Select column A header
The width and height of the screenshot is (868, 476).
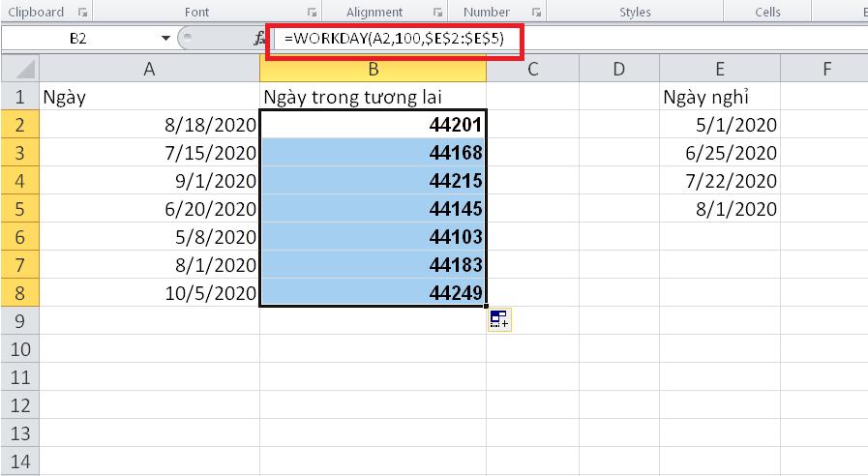149,69
